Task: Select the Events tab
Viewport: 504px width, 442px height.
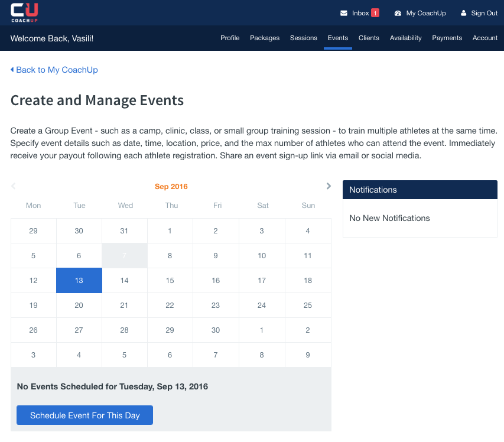Action: coord(337,38)
